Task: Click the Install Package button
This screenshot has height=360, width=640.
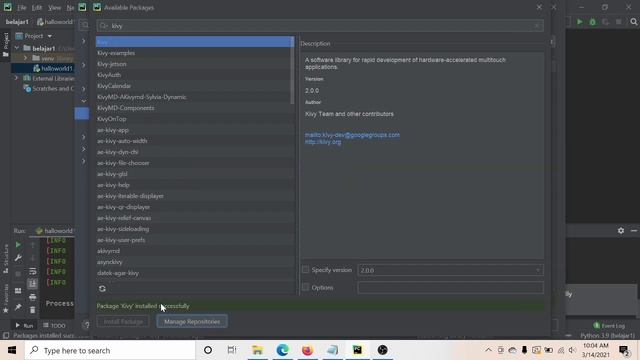Action: [x=123, y=322]
